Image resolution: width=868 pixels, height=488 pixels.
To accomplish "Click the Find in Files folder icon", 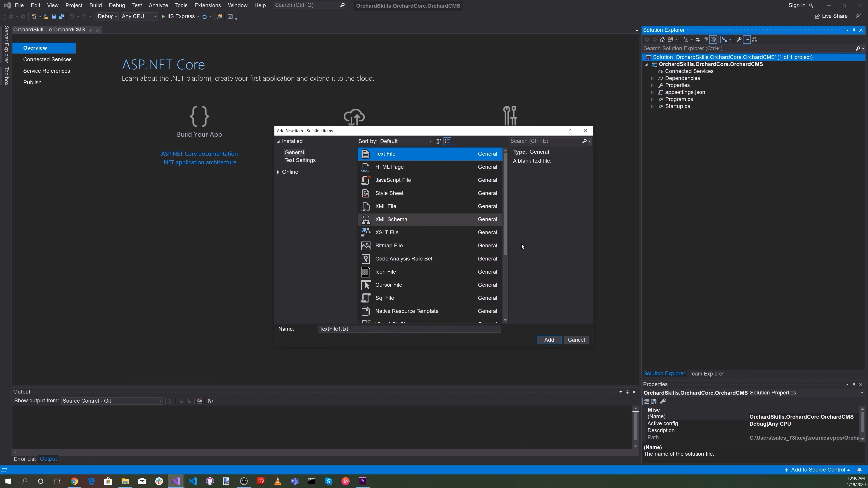I will click(x=220, y=16).
